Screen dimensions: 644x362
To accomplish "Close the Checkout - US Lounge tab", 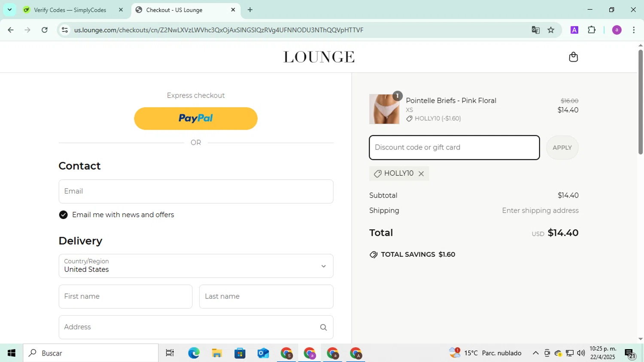I will (233, 9).
